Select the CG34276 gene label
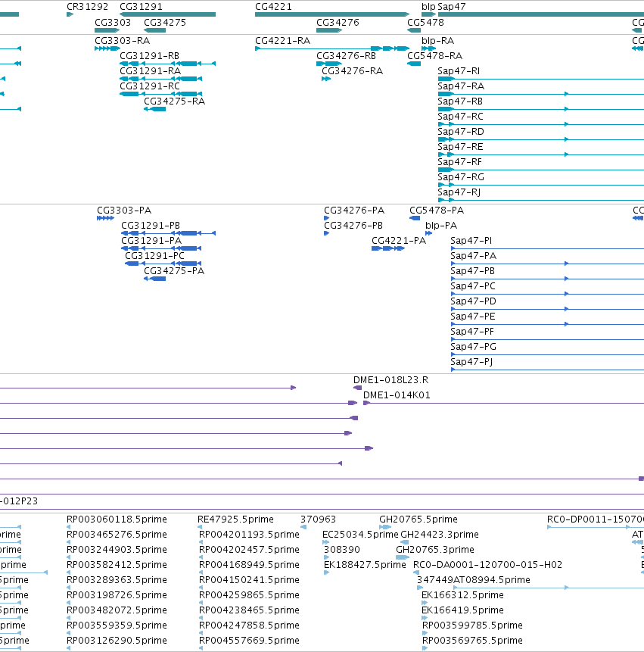644x652 pixels. coord(338,23)
